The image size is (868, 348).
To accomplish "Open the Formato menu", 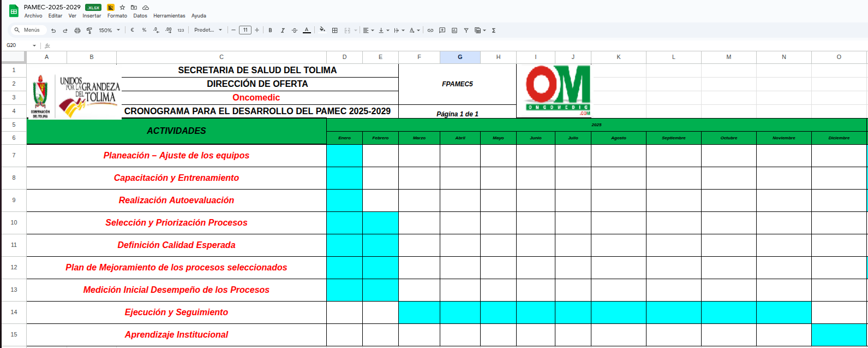I will coord(117,16).
